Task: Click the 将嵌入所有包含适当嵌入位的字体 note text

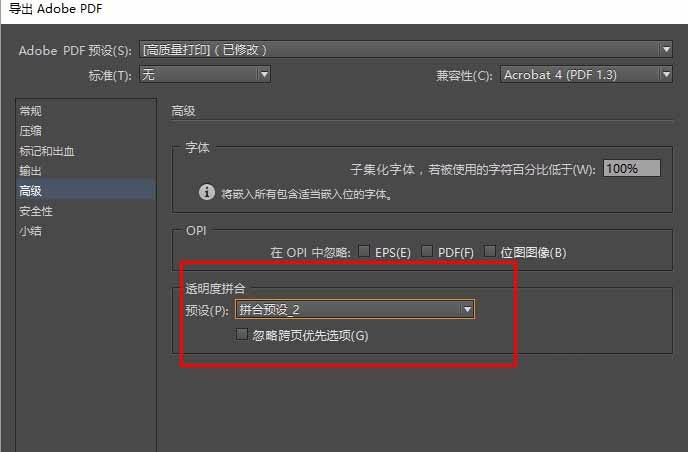Action: [306, 194]
